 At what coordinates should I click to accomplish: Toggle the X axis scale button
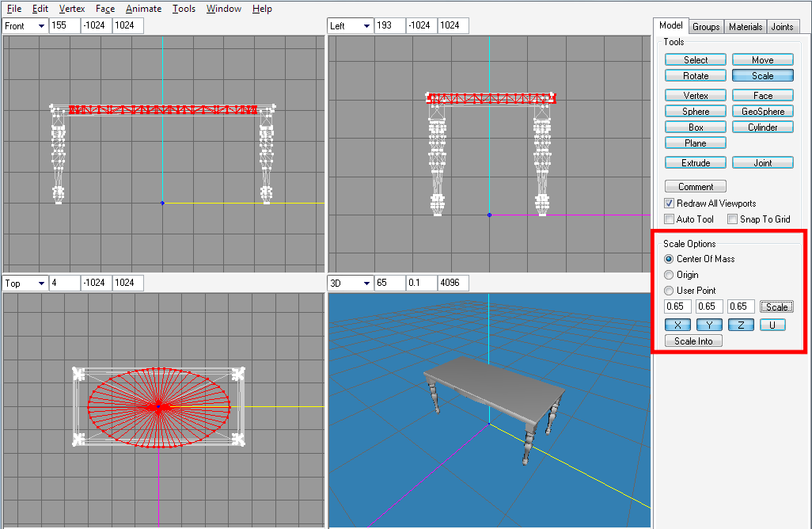(677, 325)
